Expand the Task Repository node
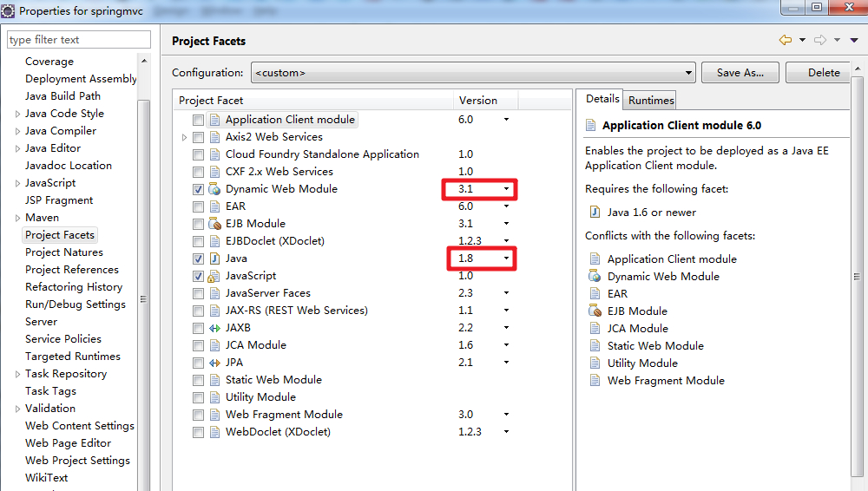868x491 pixels. [17, 374]
